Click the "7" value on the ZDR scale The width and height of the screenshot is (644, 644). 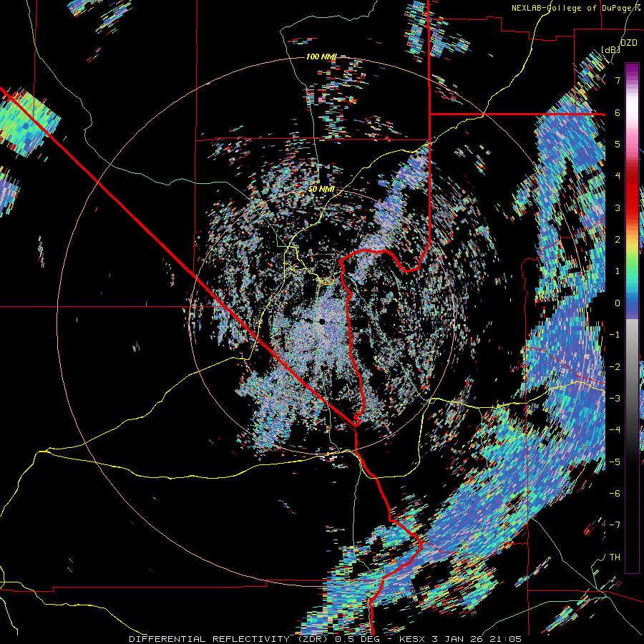click(x=618, y=80)
